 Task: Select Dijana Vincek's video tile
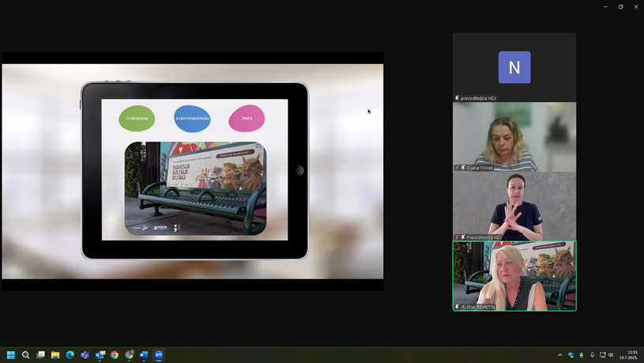[514, 136]
